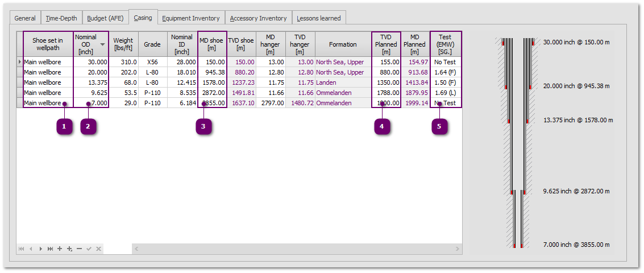The image size is (644, 273).
Task: Select the Landen formation cell
Action: 343,82
